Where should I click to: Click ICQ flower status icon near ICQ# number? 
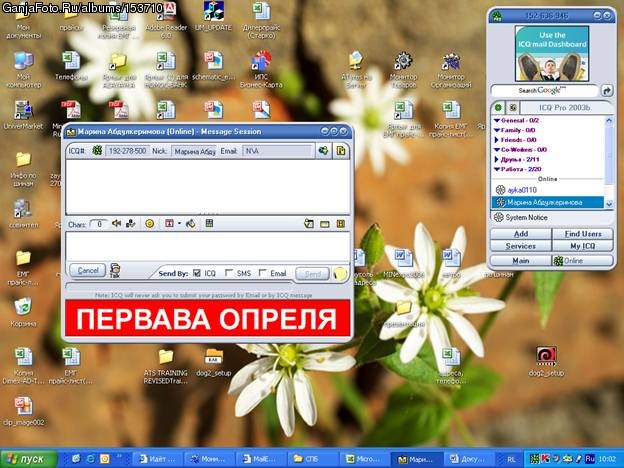(97, 151)
